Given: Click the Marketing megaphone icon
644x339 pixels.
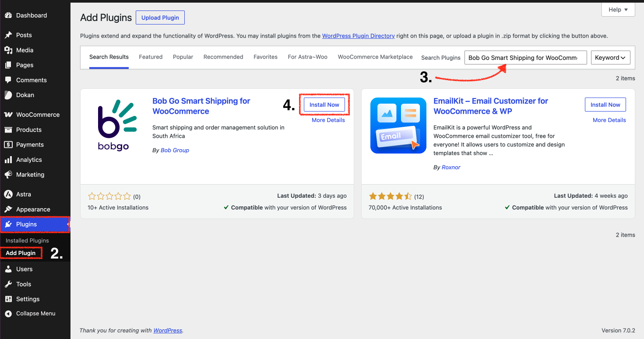Looking at the screenshot, I should click(8, 175).
